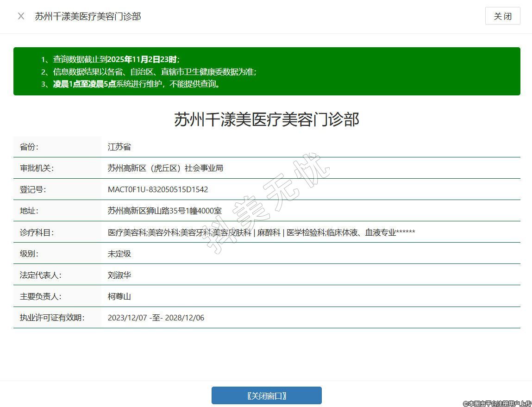
Task: Click the copyright notice at bottom right
Action: click(x=497, y=403)
